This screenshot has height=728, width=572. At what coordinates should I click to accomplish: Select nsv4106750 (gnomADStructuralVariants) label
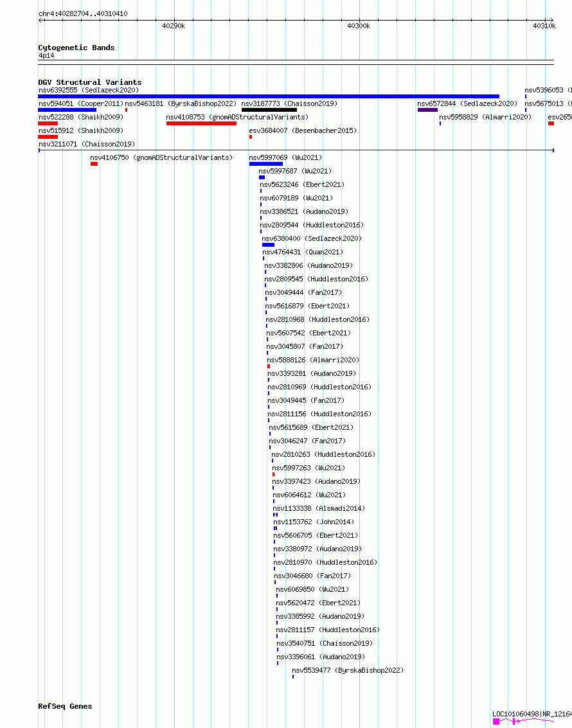161,157
